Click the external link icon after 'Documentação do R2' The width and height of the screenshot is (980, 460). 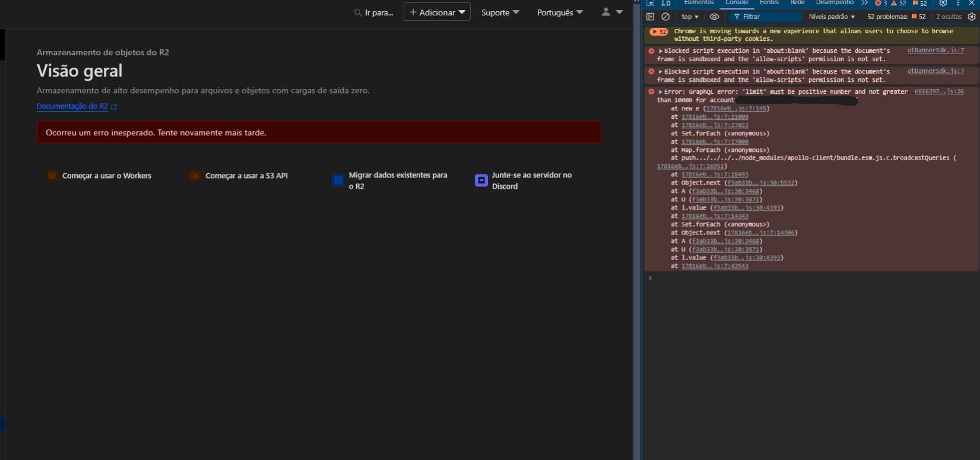(114, 107)
